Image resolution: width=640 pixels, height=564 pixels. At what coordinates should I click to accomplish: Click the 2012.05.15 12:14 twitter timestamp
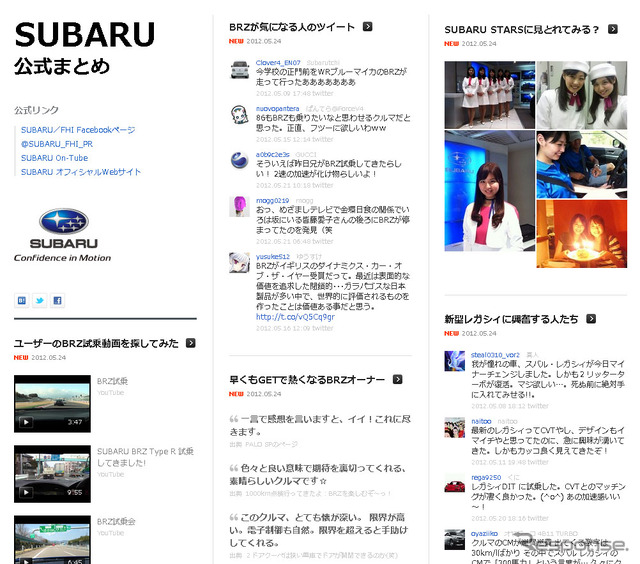[x=295, y=139]
